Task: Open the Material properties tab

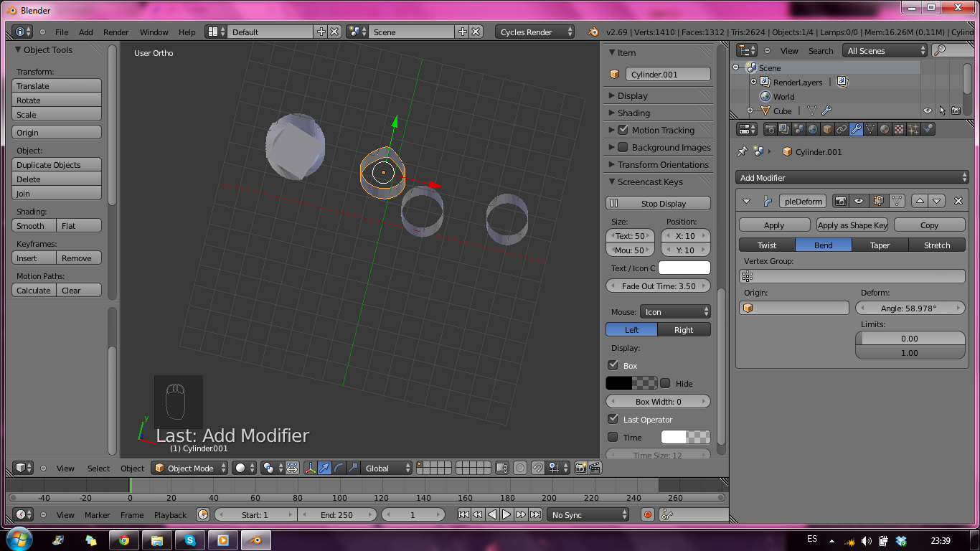Action: pos(885,129)
